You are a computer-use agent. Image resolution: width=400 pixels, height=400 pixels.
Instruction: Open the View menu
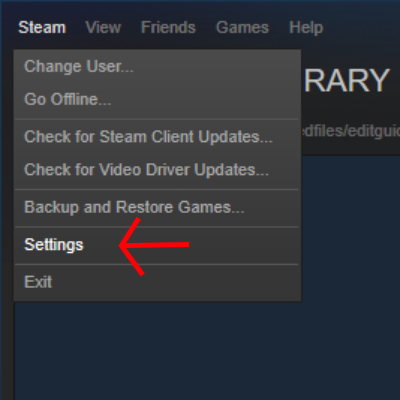click(103, 27)
